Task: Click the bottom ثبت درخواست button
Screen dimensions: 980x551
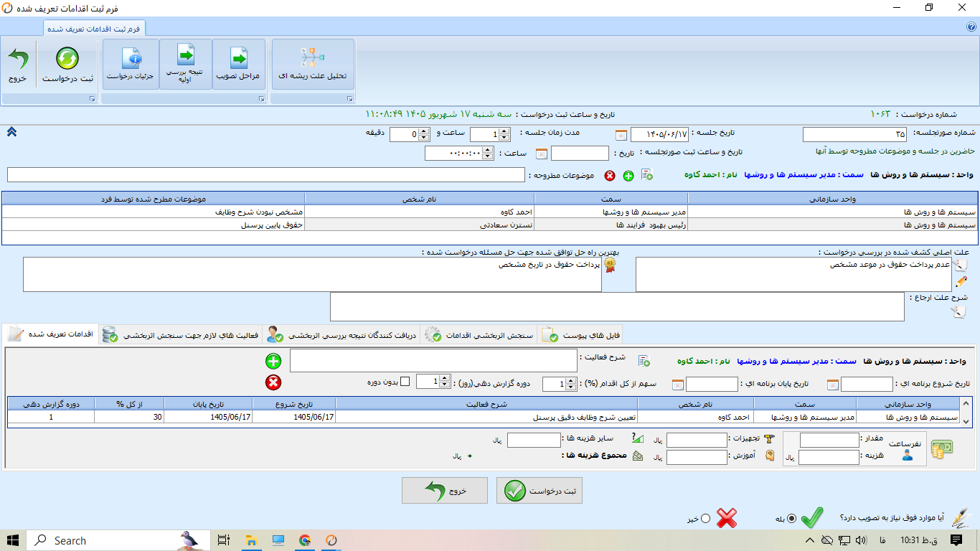Action: 540,491
